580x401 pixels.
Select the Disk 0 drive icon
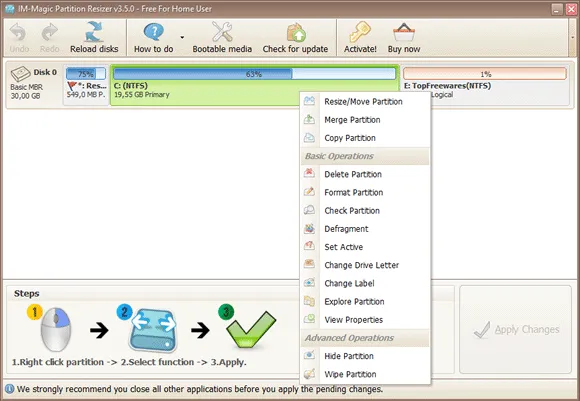click(20, 74)
